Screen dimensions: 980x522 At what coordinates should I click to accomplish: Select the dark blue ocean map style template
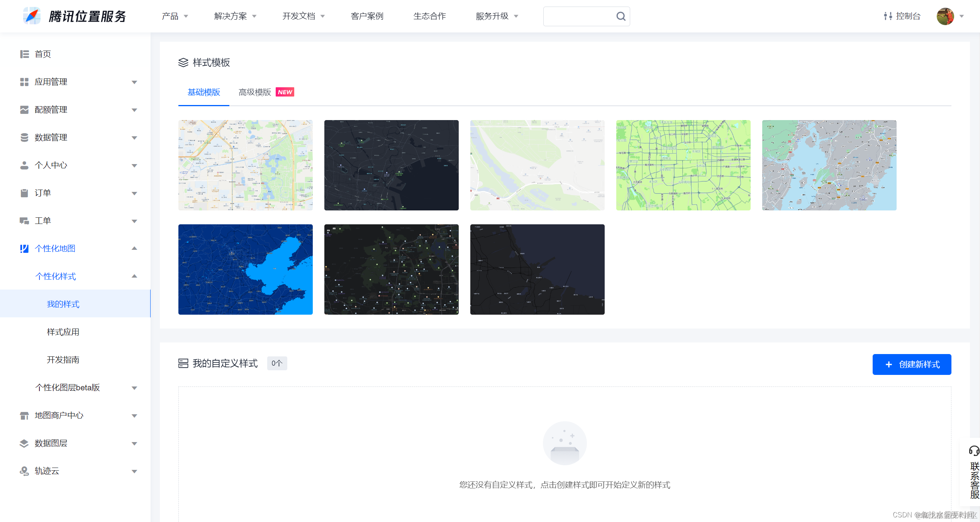click(x=246, y=270)
